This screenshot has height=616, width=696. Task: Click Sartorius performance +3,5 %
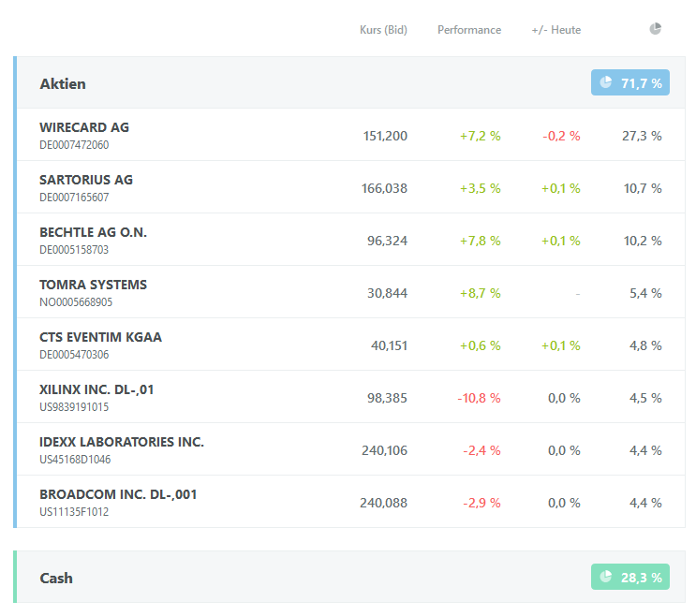coord(480,188)
